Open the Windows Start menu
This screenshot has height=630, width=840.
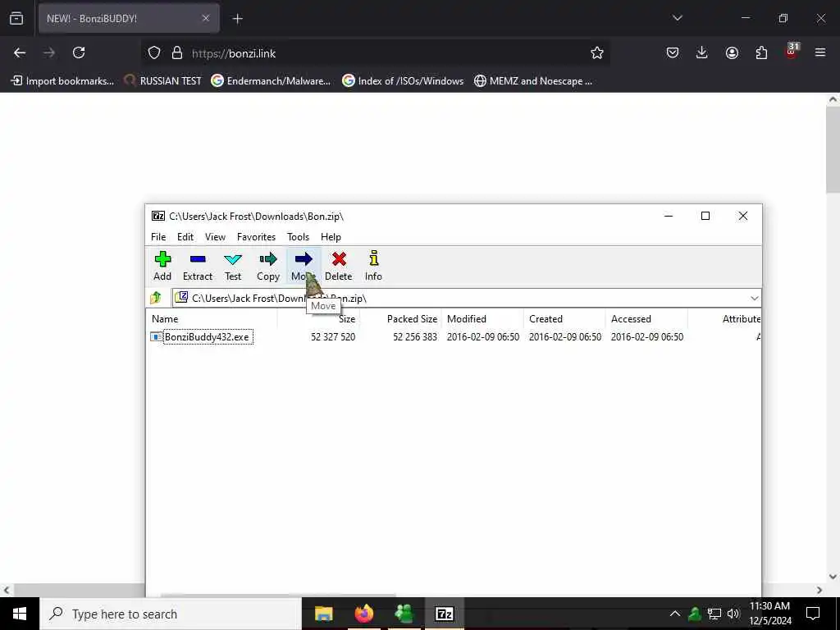(x=20, y=614)
